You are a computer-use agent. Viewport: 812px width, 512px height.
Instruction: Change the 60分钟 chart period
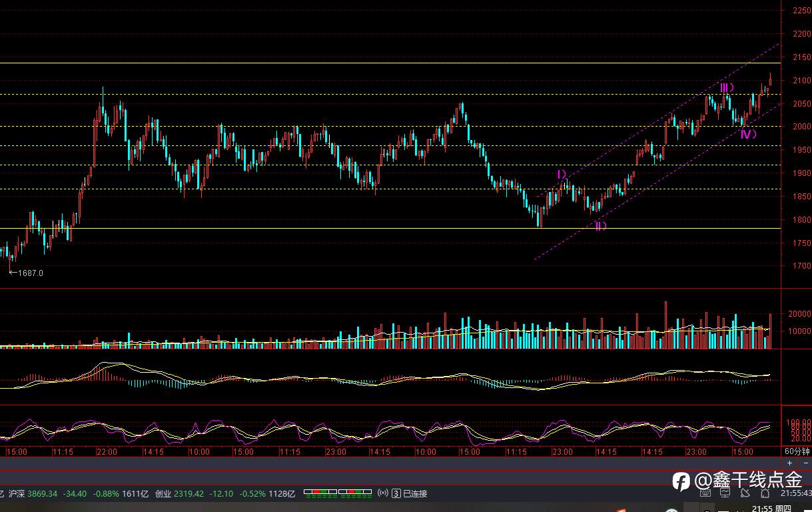pos(797,451)
